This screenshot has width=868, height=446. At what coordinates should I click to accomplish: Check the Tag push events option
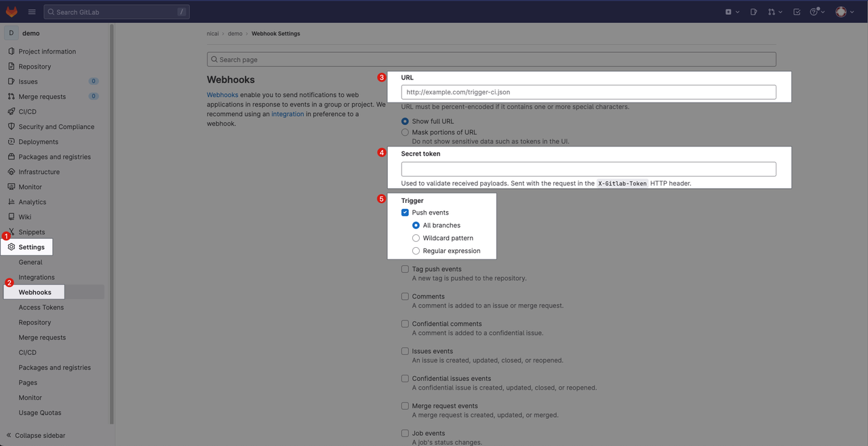405,268
